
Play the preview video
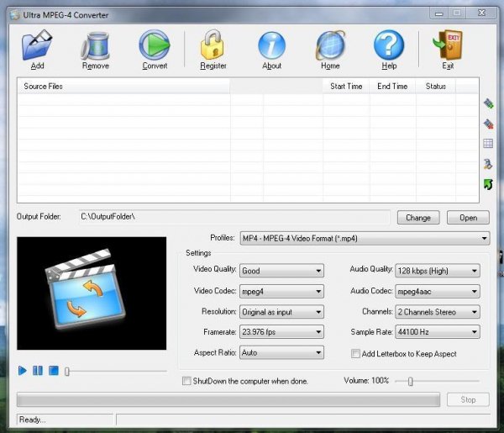click(22, 371)
